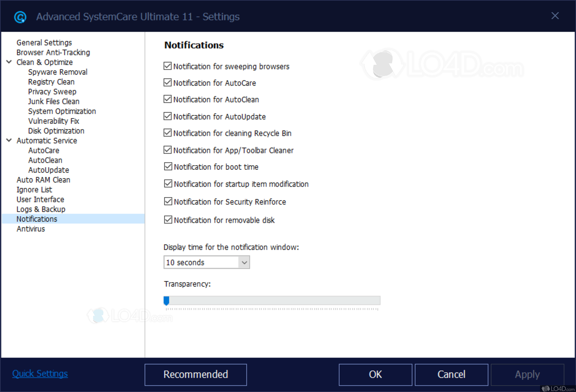Click the middle of the Transparency track
Image resolution: width=576 pixels, height=392 pixels.
(x=272, y=301)
